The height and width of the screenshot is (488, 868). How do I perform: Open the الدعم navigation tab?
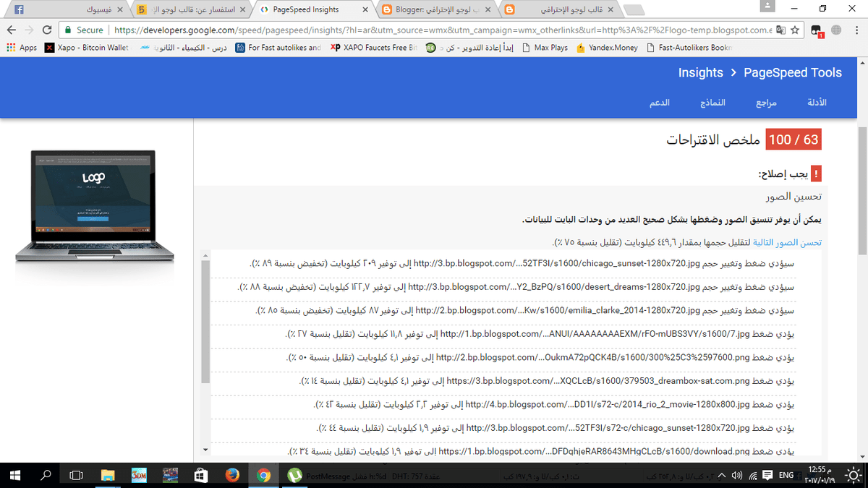click(x=659, y=103)
